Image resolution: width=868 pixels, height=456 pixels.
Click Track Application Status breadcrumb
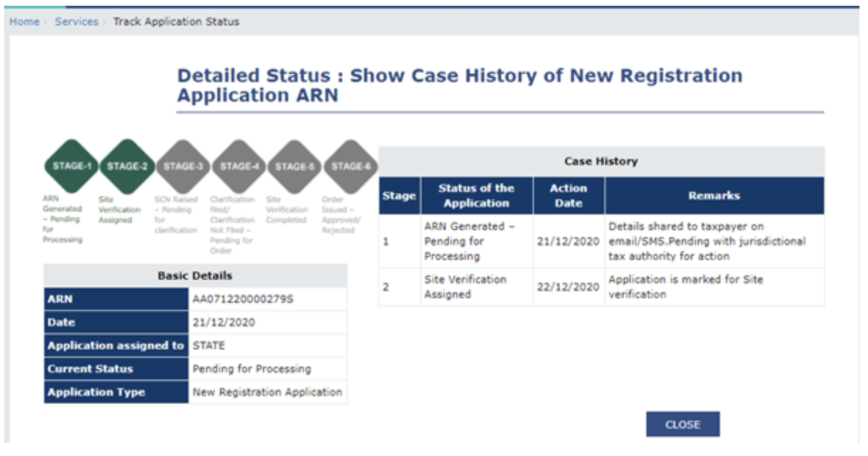[x=176, y=21]
